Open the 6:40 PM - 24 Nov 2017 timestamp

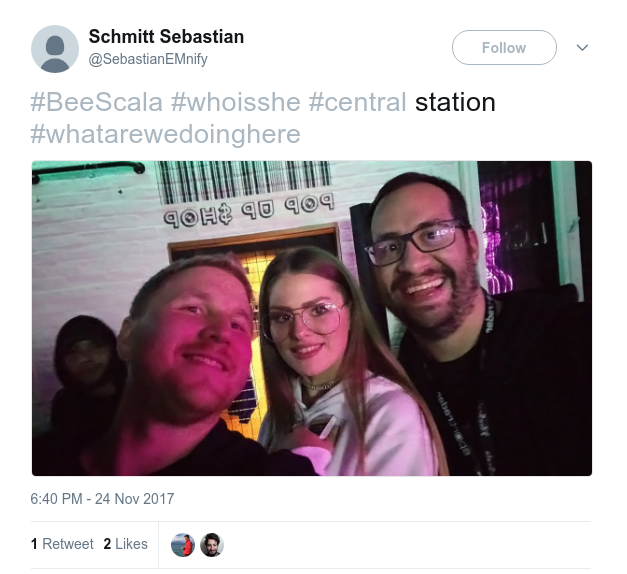[x=102, y=499]
